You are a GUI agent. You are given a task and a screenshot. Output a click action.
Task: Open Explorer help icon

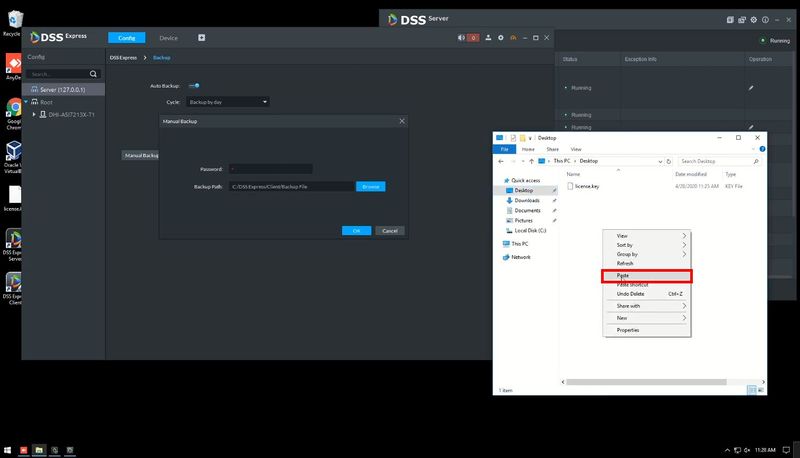[x=762, y=149]
